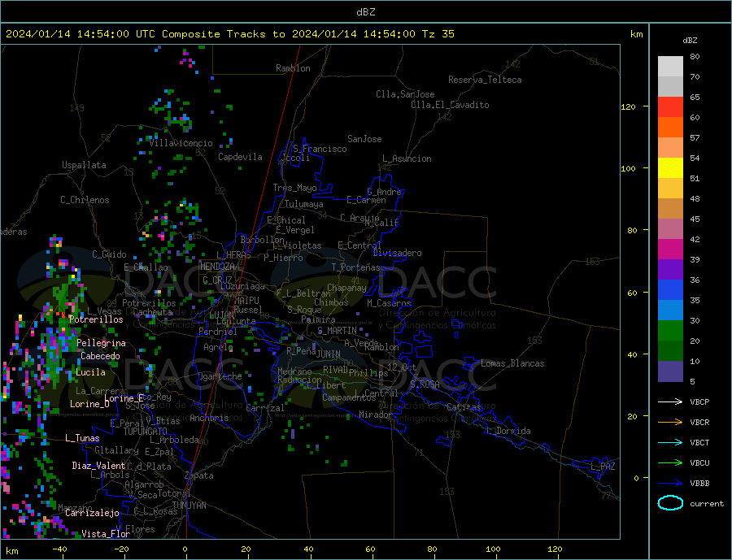732x560 pixels.
Task: Select the 'Carrizalejo' map label
Action: (x=92, y=514)
